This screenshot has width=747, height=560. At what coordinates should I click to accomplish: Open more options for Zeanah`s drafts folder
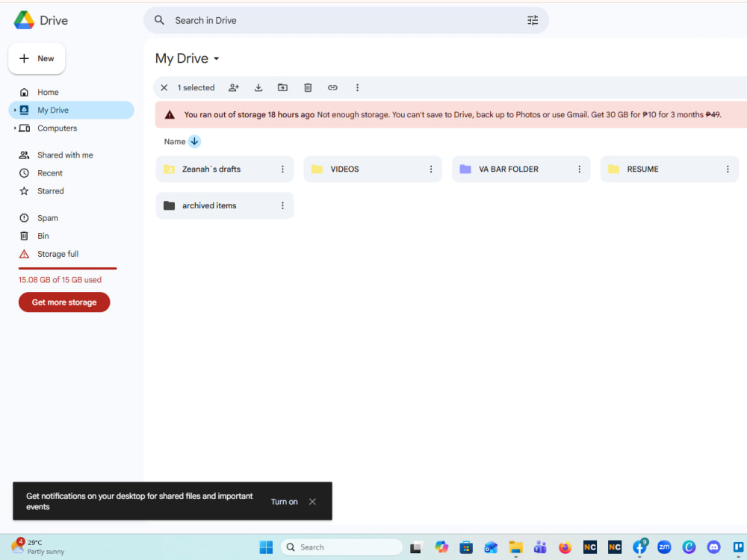point(282,169)
